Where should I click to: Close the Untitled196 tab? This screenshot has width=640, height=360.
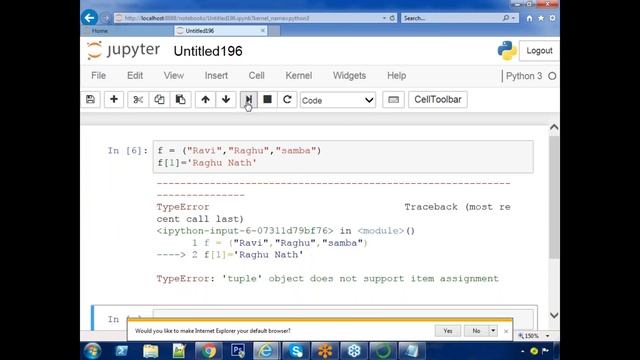(x=262, y=31)
